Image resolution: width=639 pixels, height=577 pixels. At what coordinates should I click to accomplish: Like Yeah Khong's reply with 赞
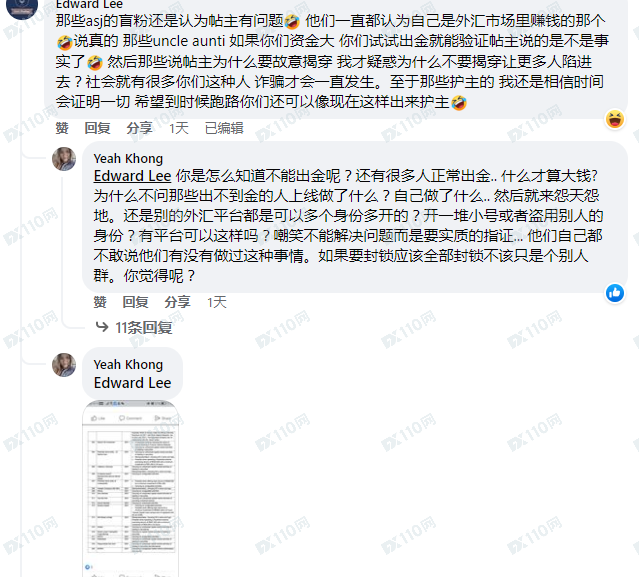[x=100, y=302]
